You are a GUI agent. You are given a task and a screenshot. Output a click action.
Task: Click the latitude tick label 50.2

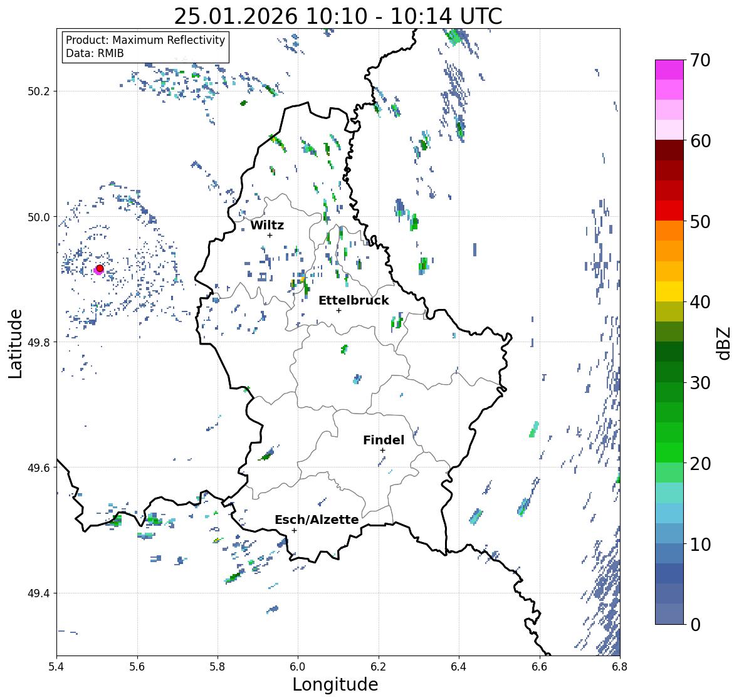pos(39,91)
